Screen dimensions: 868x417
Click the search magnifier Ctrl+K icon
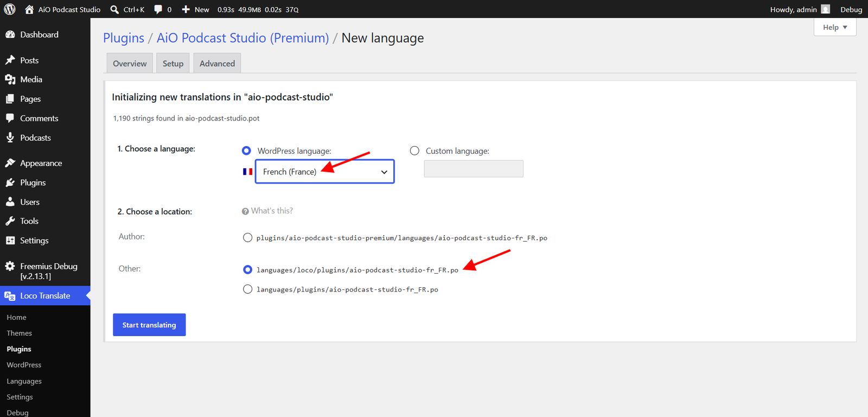coord(114,9)
